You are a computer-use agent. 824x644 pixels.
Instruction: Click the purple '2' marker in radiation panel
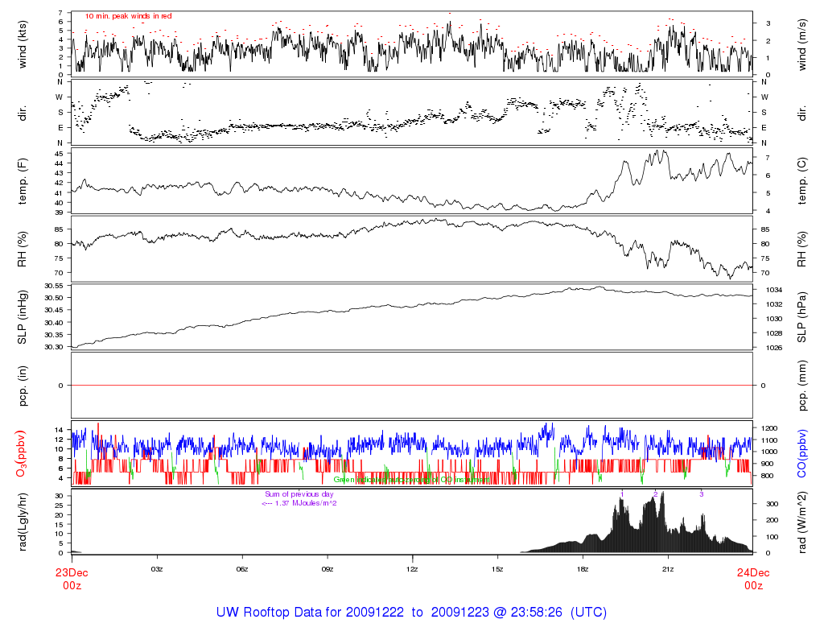tap(655, 494)
